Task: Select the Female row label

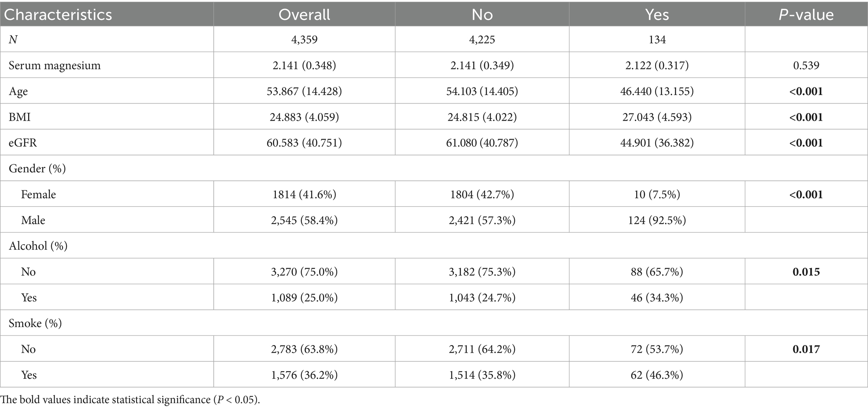Action: [x=38, y=195]
